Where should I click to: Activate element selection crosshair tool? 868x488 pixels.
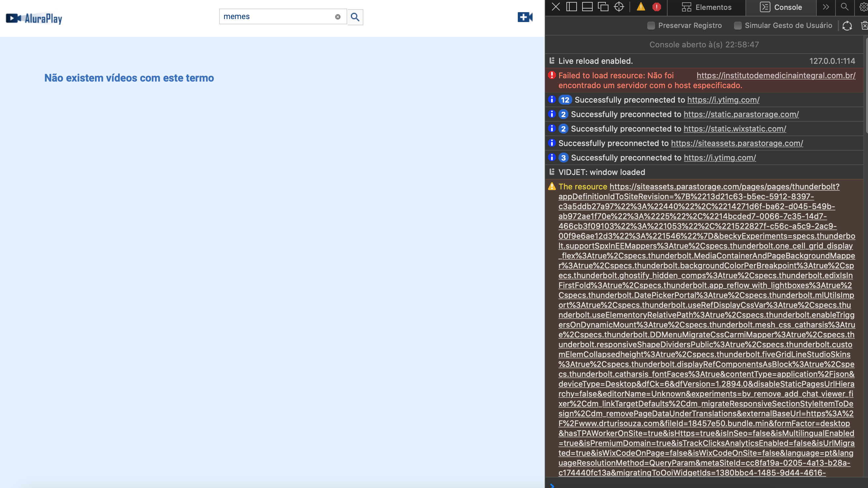(x=619, y=7)
